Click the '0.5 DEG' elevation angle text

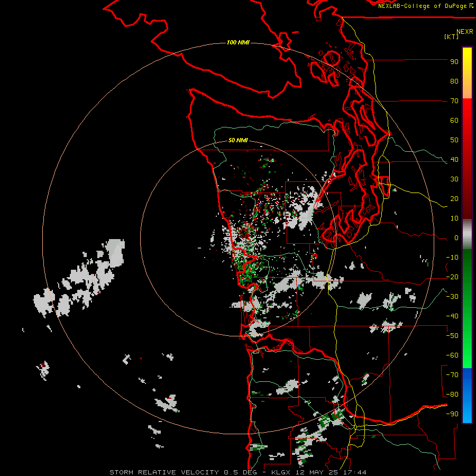[240, 472]
